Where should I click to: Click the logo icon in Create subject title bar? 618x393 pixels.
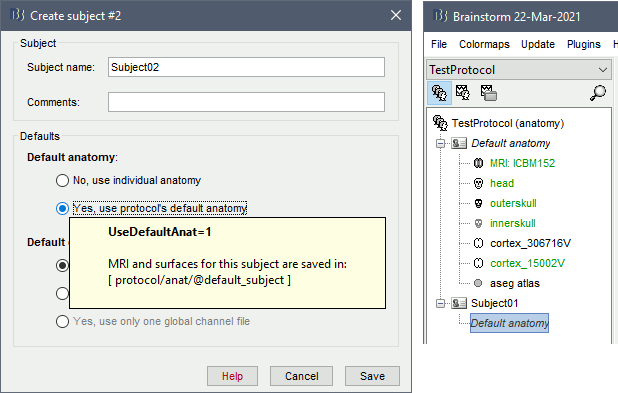17,15
